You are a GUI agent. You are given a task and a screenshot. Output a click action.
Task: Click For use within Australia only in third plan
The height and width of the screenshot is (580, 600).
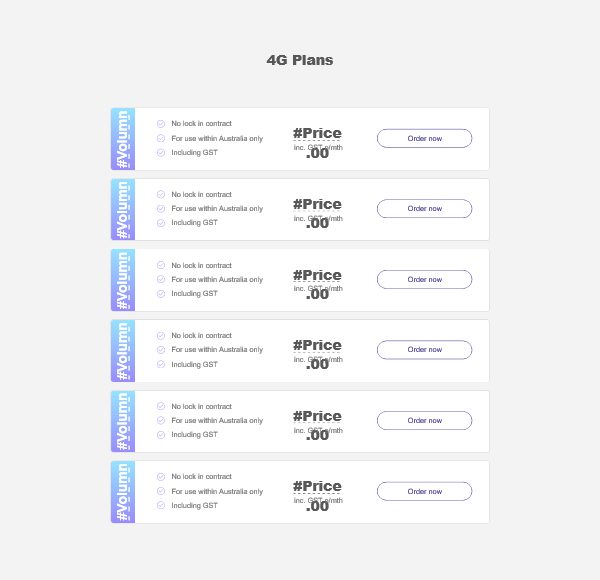click(x=217, y=280)
